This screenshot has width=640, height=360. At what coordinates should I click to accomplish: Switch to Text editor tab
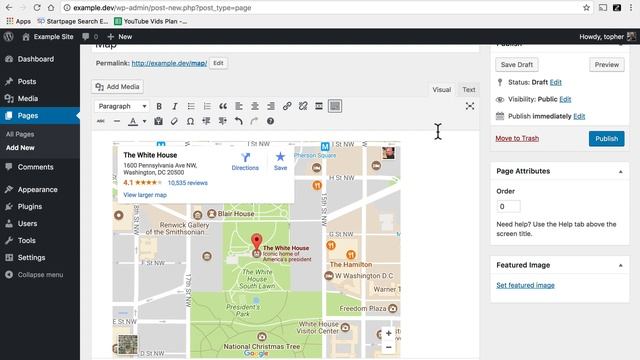coord(469,90)
